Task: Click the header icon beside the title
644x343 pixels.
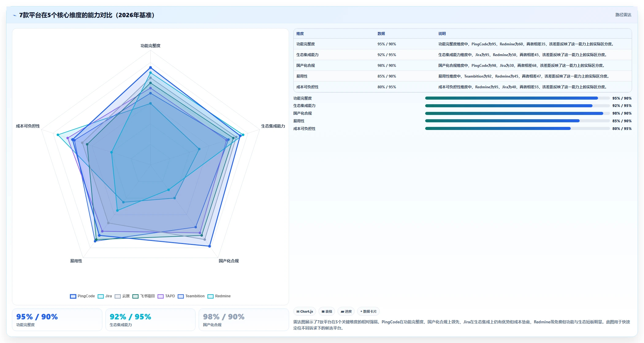Action: tap(14, 15)
